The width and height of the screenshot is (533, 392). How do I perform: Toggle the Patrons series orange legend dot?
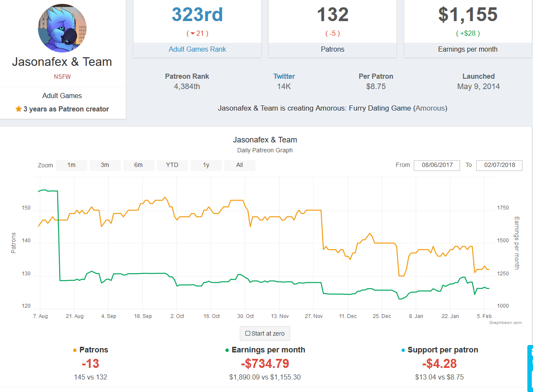[75, 350]
